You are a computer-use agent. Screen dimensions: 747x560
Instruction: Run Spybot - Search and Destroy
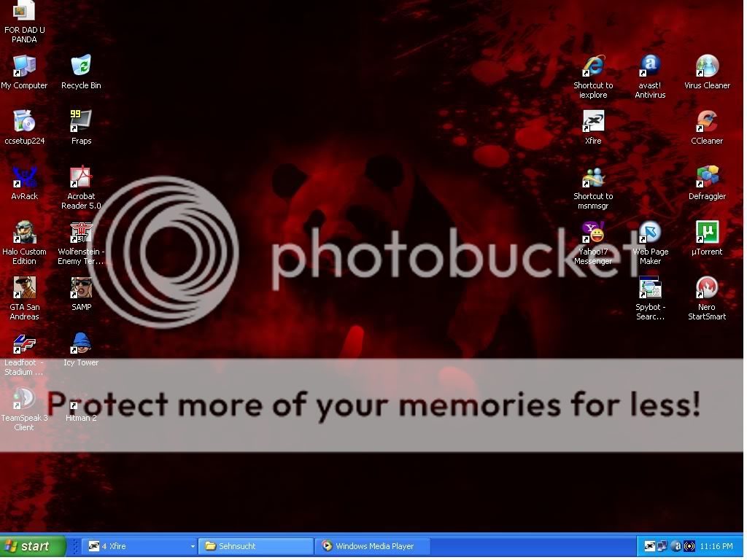click(649, 288)
